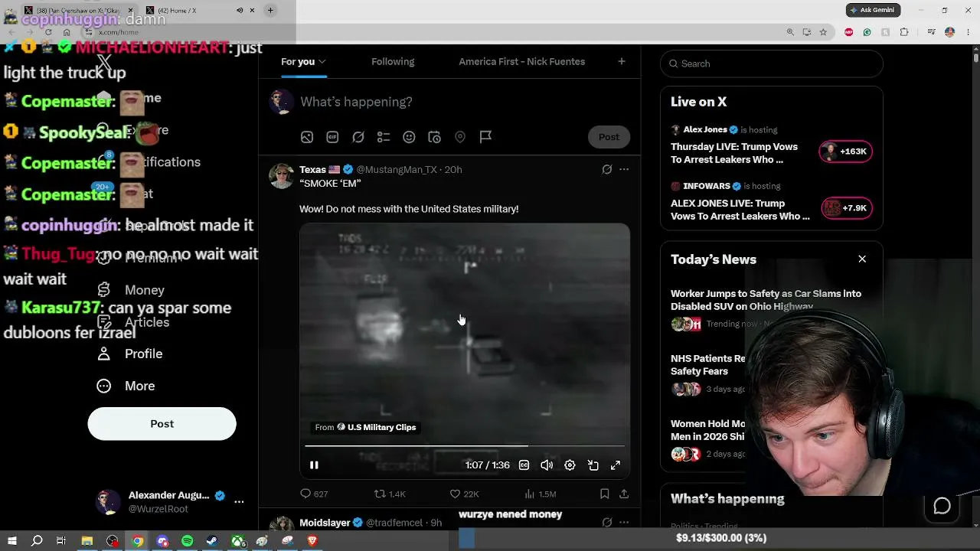Open the floating messages chat bubble
The height and width of the screenshot is (551, 980).
click(x=942, y=506)
